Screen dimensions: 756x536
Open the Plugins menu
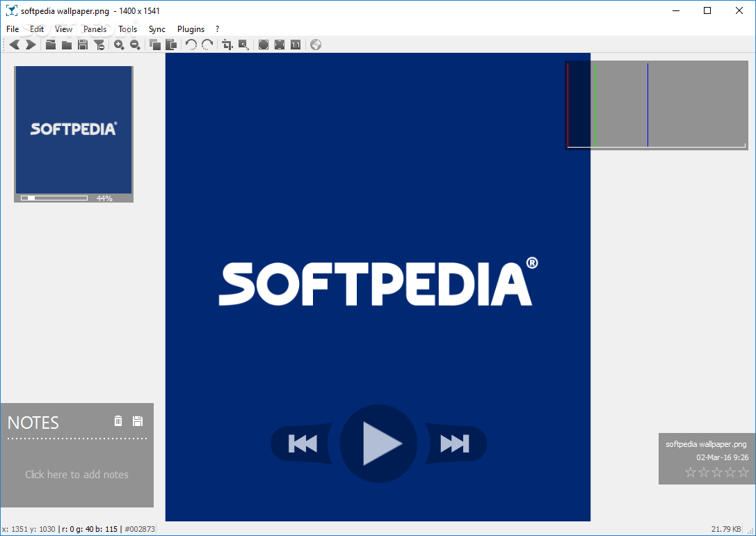191,29
